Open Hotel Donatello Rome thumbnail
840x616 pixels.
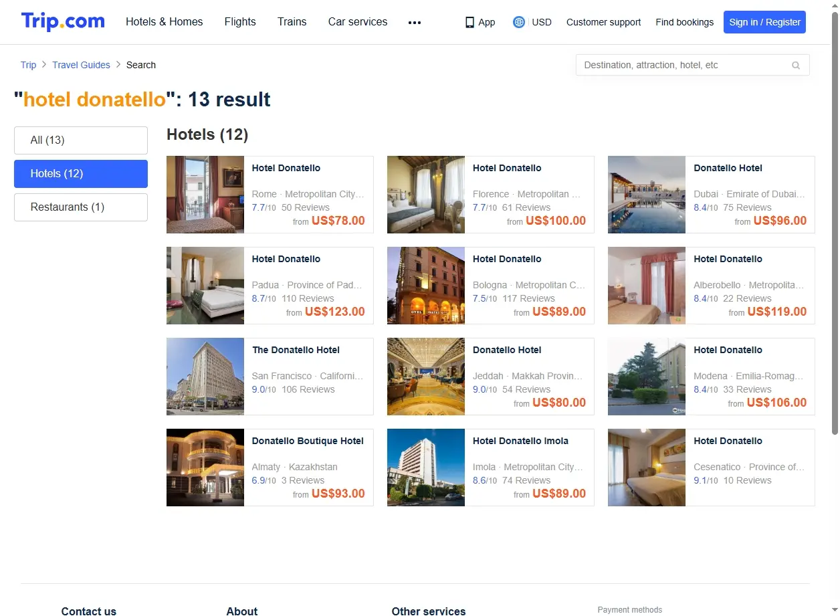[x=205, y=195]
